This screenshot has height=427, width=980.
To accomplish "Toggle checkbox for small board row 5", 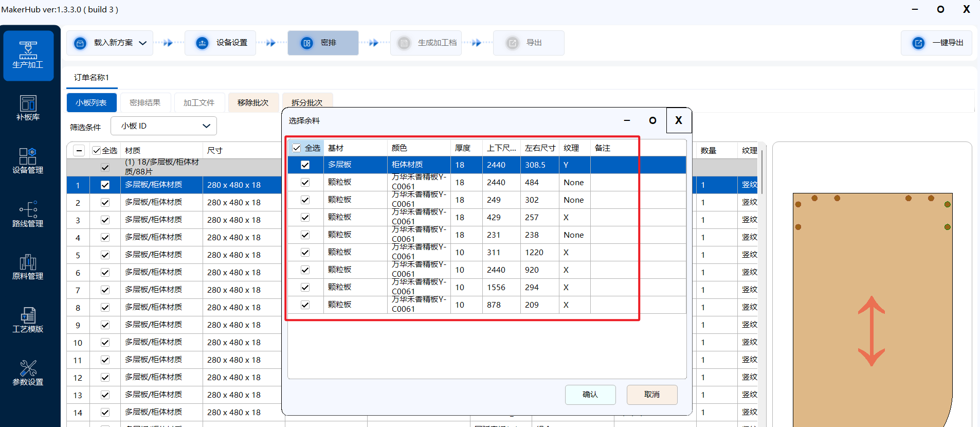I will (105, 255).
